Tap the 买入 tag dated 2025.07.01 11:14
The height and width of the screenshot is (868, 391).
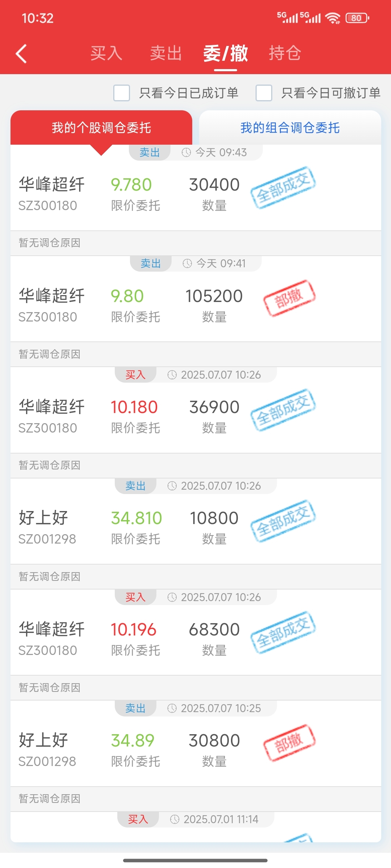(x=138, y=819)
